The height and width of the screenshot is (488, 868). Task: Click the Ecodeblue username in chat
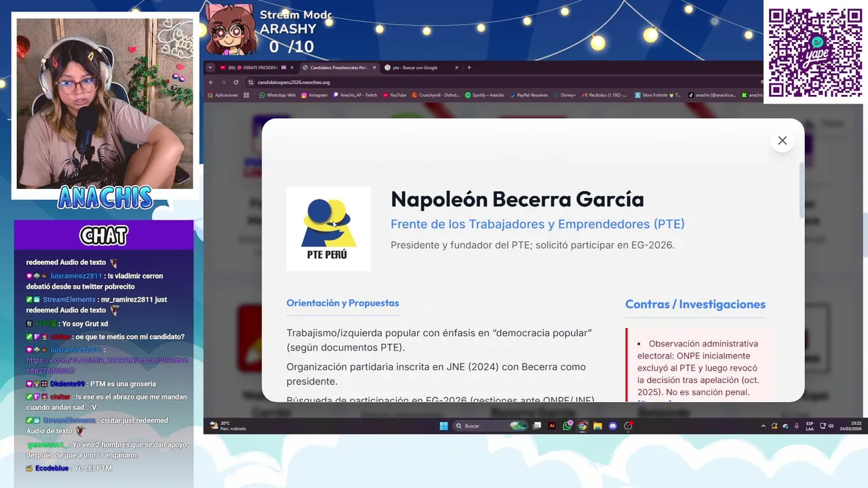(52, 468)
